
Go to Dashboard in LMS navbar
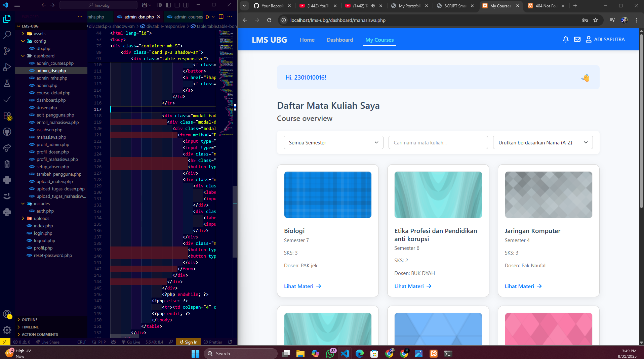340,40
